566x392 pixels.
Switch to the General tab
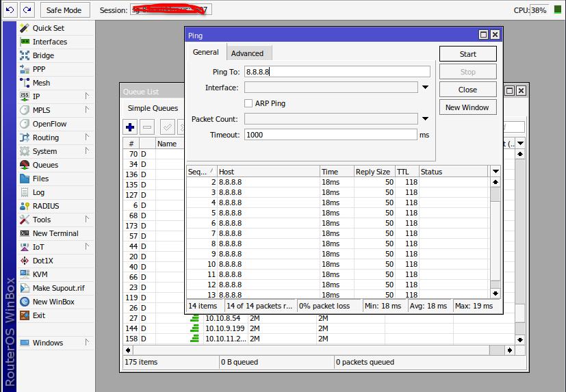coord(206,52)
